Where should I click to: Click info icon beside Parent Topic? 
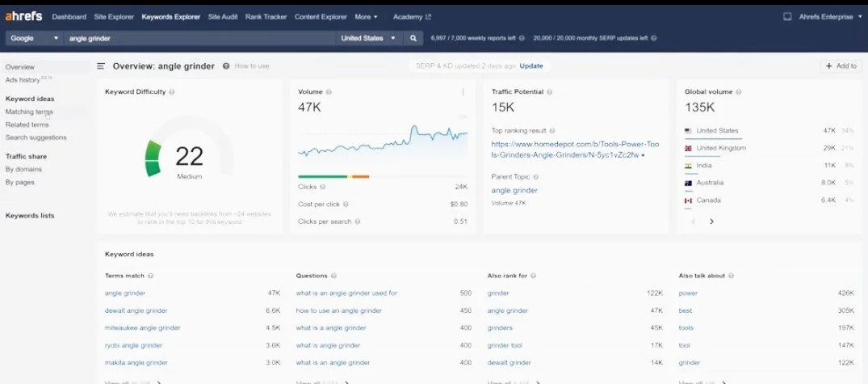536,177
